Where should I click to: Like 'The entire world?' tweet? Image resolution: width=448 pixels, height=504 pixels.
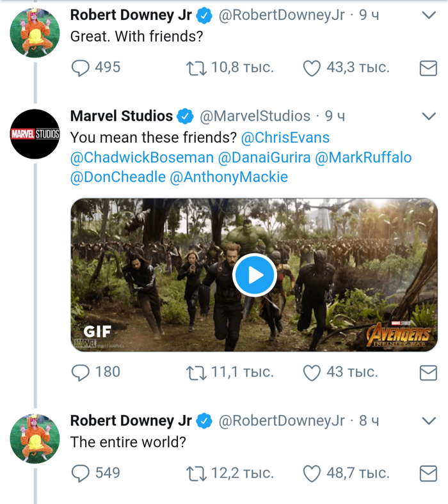click(x=311, y=473)
